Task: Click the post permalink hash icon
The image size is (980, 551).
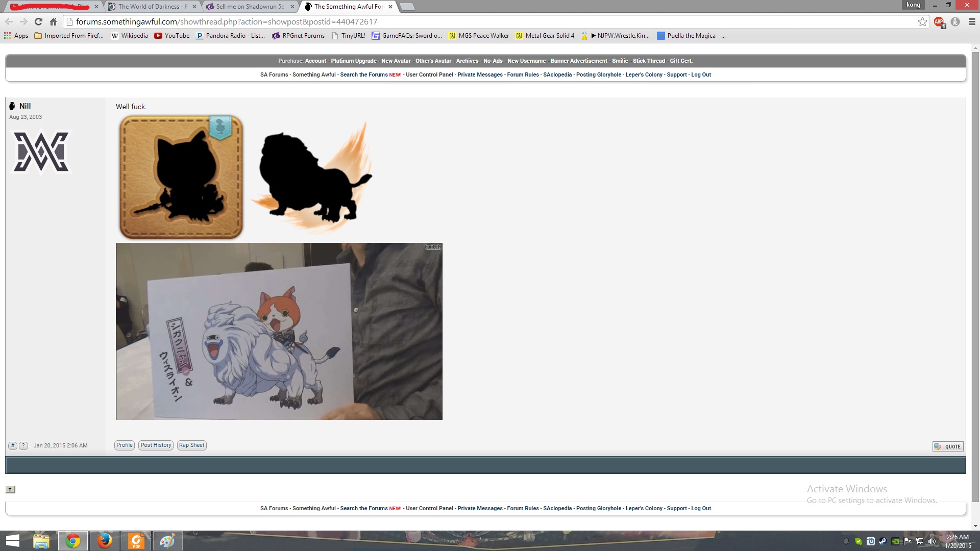Action: pyautogui.click(x=13, y=445)
